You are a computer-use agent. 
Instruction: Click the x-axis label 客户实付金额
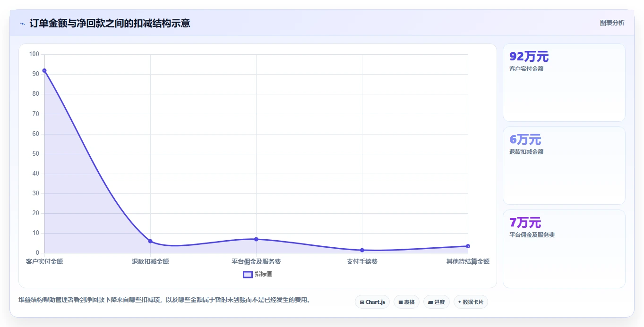[44, 261]
